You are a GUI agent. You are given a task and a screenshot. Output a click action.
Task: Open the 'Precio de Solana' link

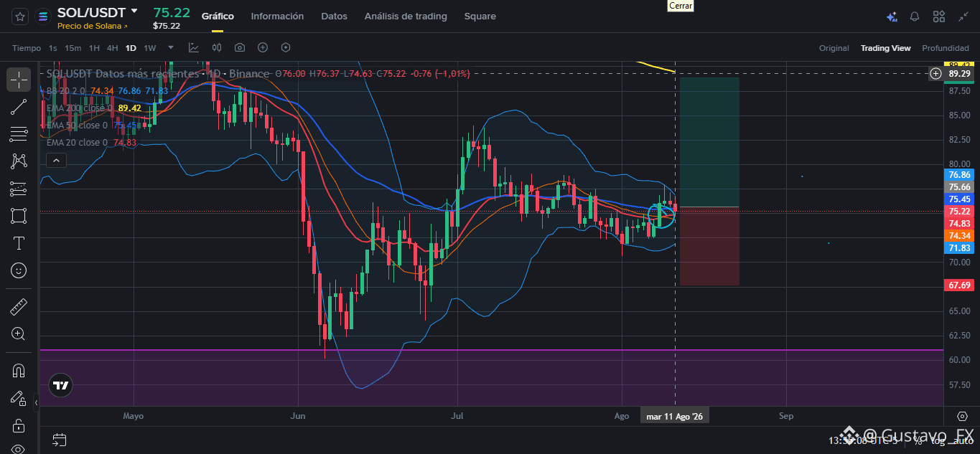(93, 26)
